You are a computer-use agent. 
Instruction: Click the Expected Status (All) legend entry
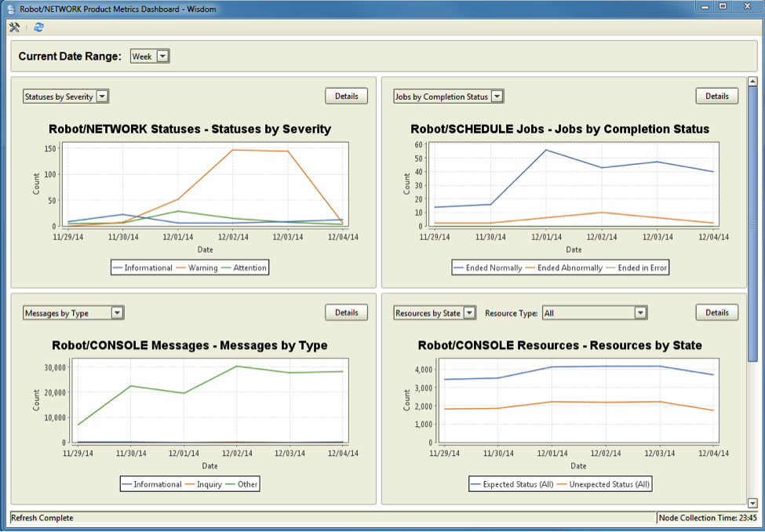512,484
